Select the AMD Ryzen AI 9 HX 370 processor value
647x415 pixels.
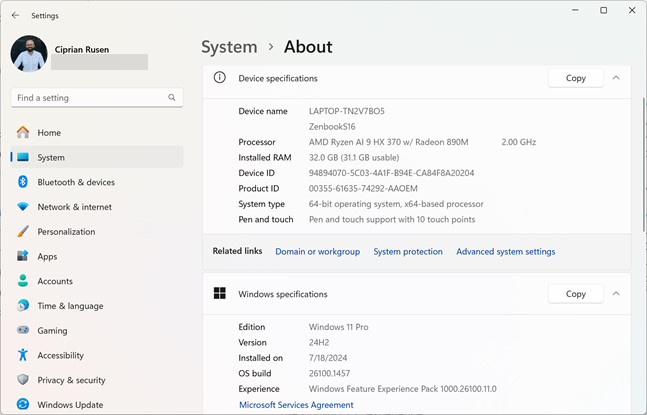tap(389, 142)
